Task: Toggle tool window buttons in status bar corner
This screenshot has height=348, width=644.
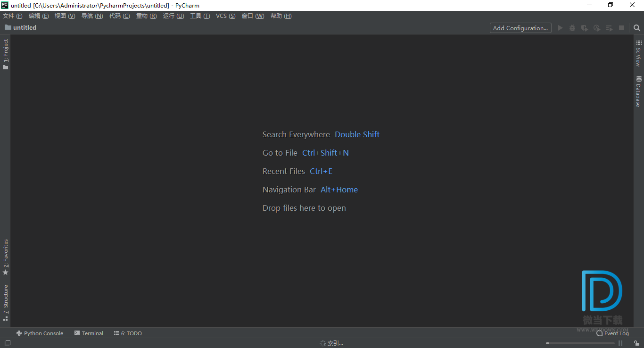Action: (8, 343)
